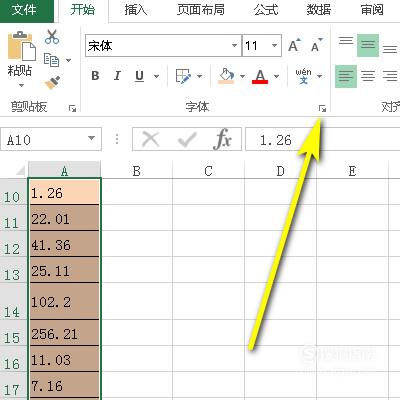
Task: Decrease font size with small A
Action: [x=316, y=45]
